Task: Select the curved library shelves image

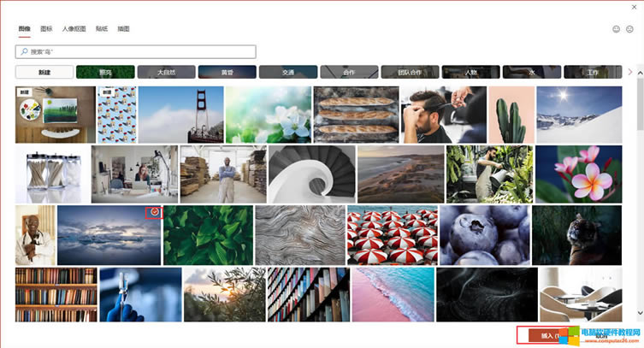Action: [309, 295]
